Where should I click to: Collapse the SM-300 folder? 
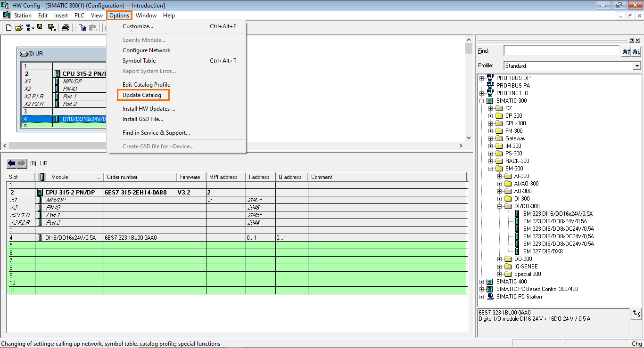[491, 169]
